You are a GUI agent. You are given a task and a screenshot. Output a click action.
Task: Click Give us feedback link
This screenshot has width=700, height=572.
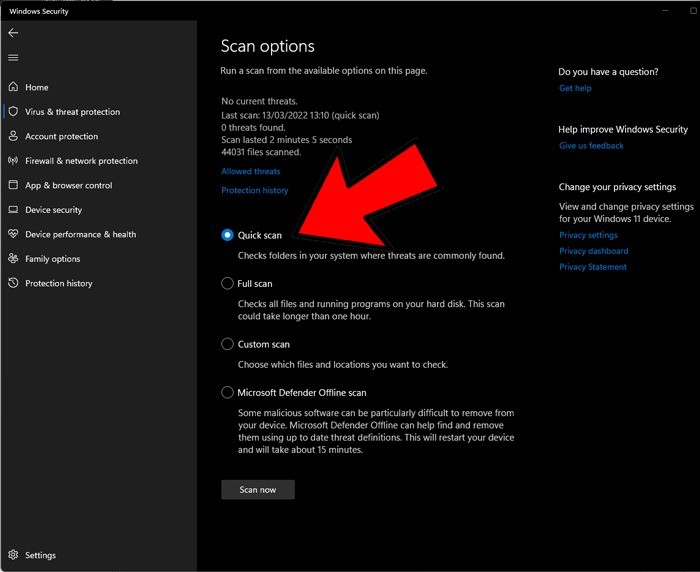click(x=591, y=146)
